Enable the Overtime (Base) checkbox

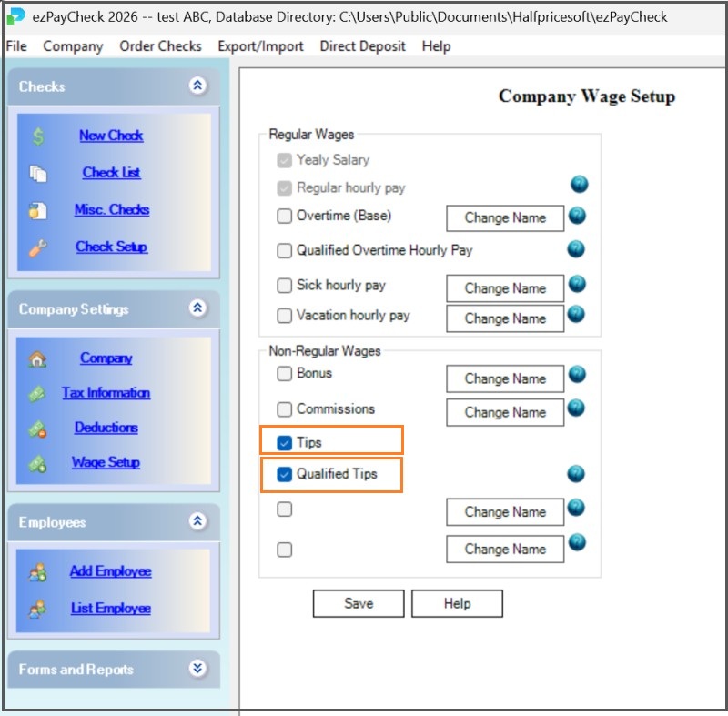point(285,217)
